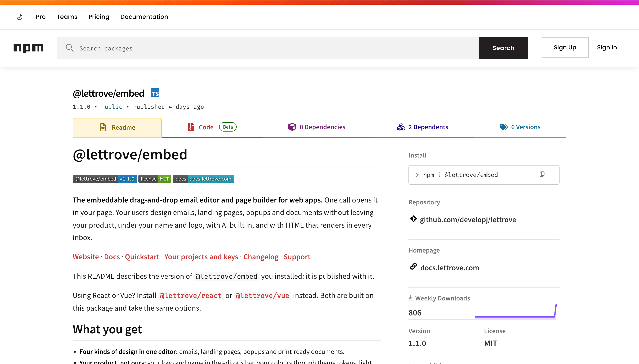Go to Pricing page
This screenshot has height=364, width=639.
point(99,17)
